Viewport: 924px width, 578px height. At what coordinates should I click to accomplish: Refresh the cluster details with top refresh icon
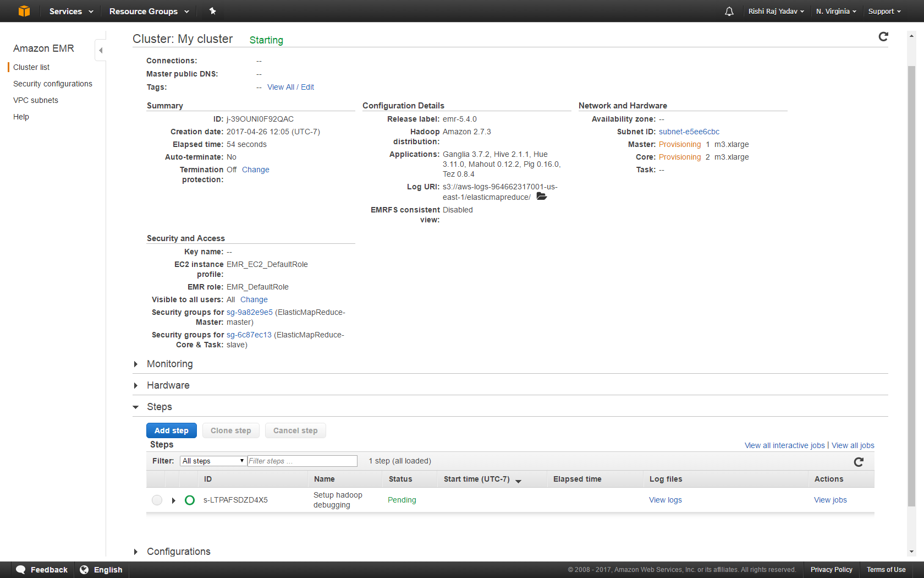[883, 36]
